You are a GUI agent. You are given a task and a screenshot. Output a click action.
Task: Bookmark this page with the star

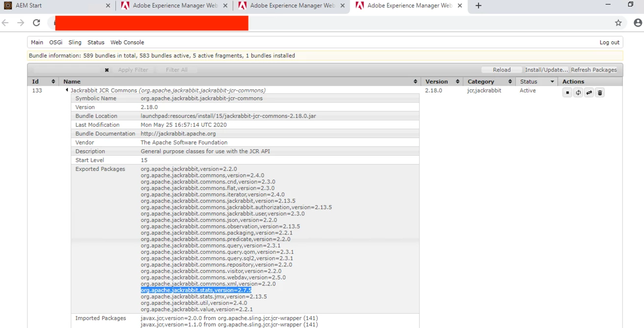[618, 23]
